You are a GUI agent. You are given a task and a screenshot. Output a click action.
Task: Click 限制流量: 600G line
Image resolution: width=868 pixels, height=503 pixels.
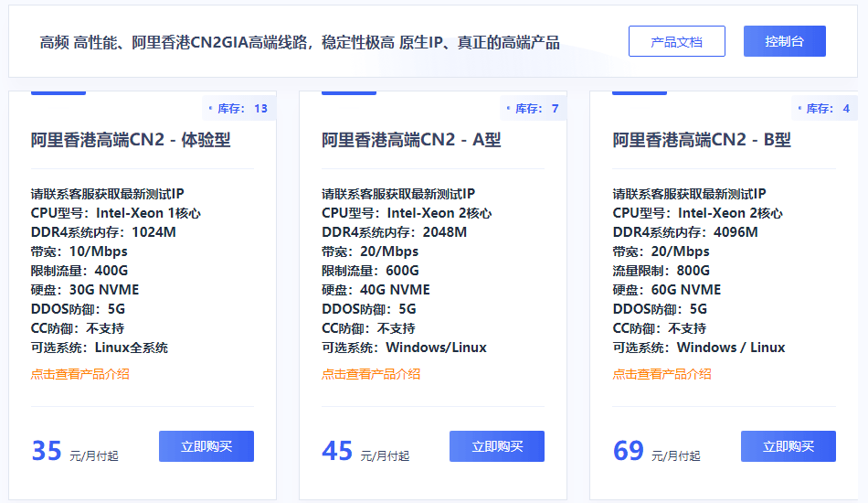370,271
